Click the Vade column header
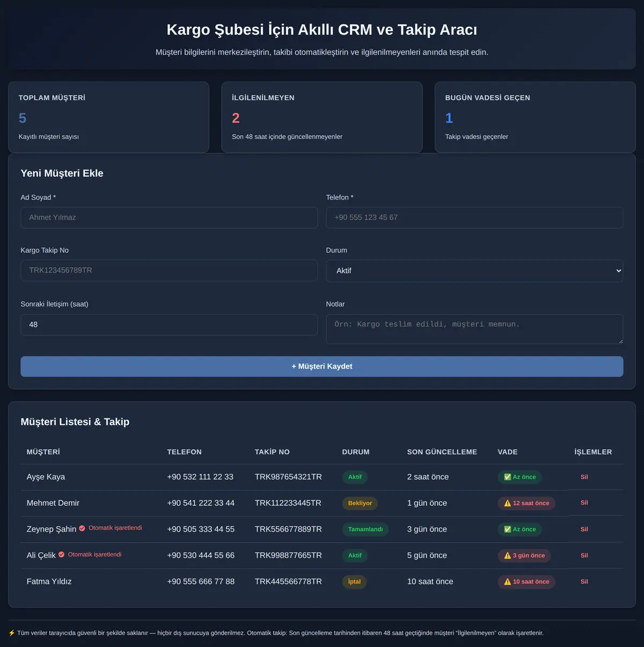Screen dimensions: 644x647 click(508, 452)
